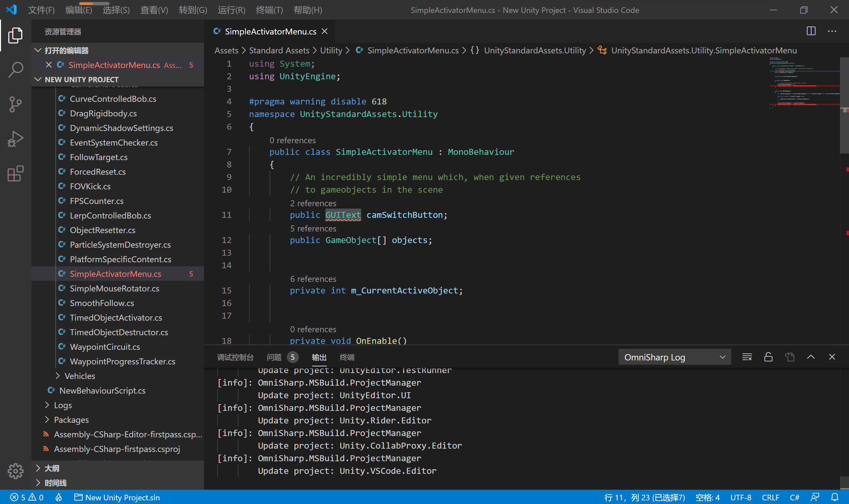Click errors and warnings status indicator
Screen dimensions: 849x504
pyautogui.click(x=27, y=497)
